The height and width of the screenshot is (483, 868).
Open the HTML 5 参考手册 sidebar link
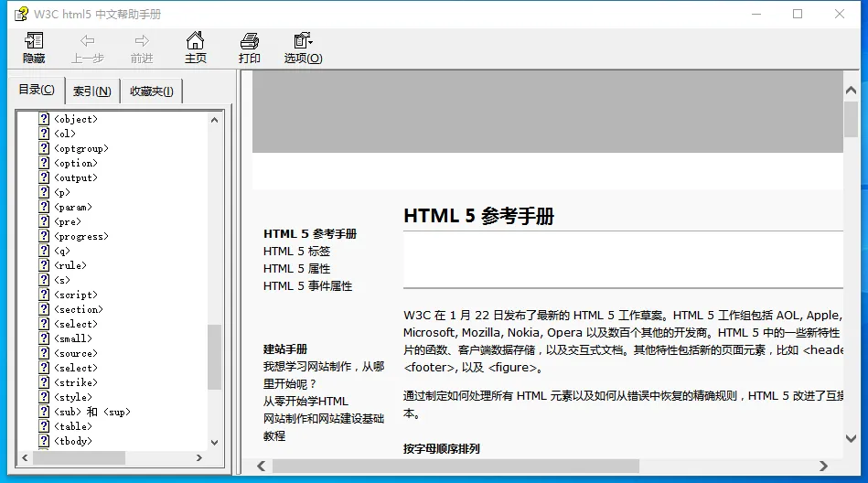tap(310, 234)
